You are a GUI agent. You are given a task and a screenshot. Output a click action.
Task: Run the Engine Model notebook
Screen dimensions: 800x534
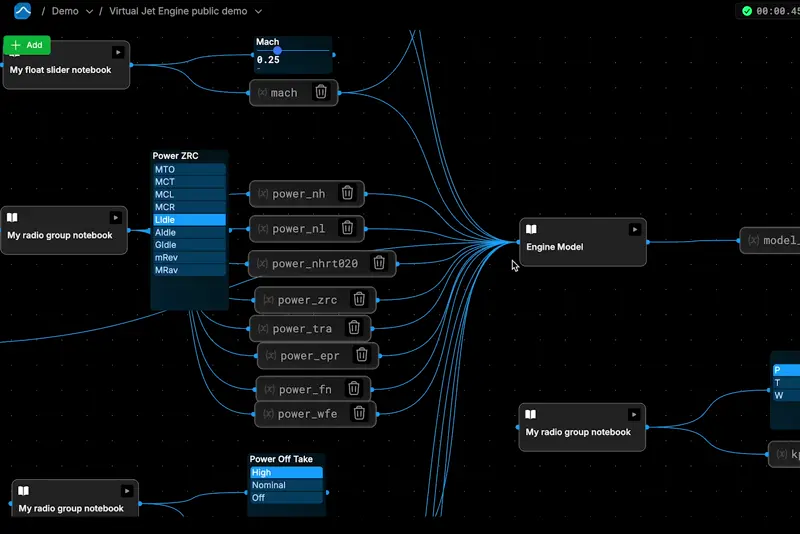click(x=635, y=230)
